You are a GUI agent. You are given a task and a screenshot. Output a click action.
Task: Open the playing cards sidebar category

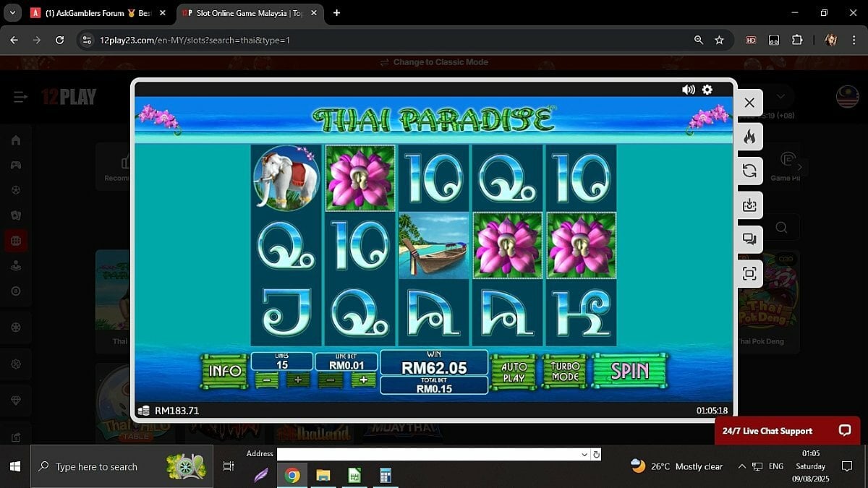[16, 215]
